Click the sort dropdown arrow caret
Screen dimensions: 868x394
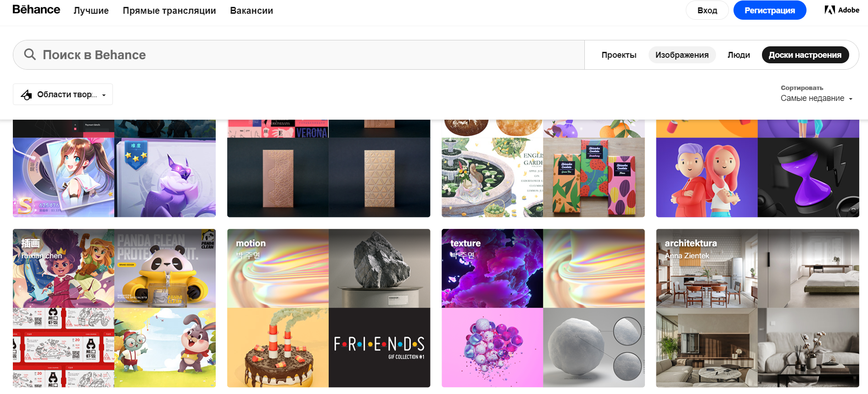(x=851, y=99)
